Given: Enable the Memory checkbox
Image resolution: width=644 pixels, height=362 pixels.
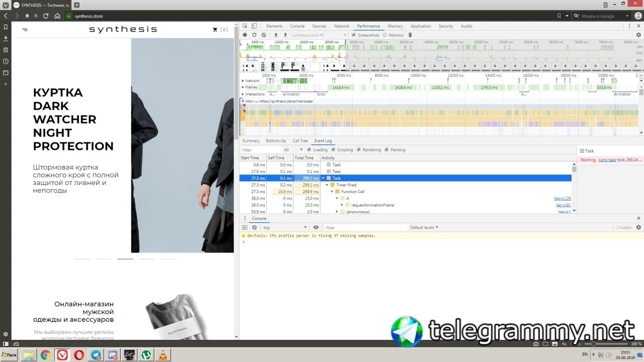Looking at the screenshot, I should [x=385, y=35].
